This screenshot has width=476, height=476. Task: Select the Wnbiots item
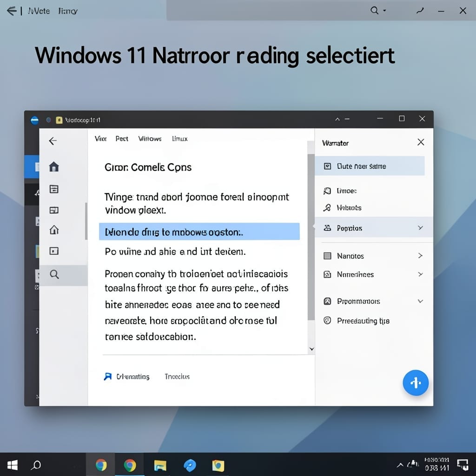349,208
